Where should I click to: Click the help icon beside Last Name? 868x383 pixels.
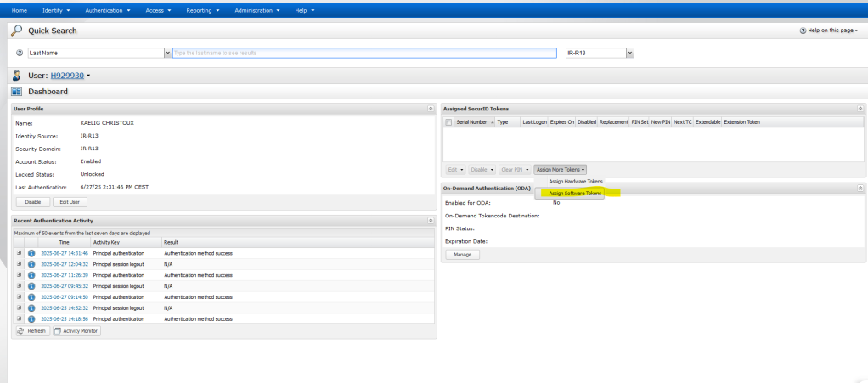19,53
